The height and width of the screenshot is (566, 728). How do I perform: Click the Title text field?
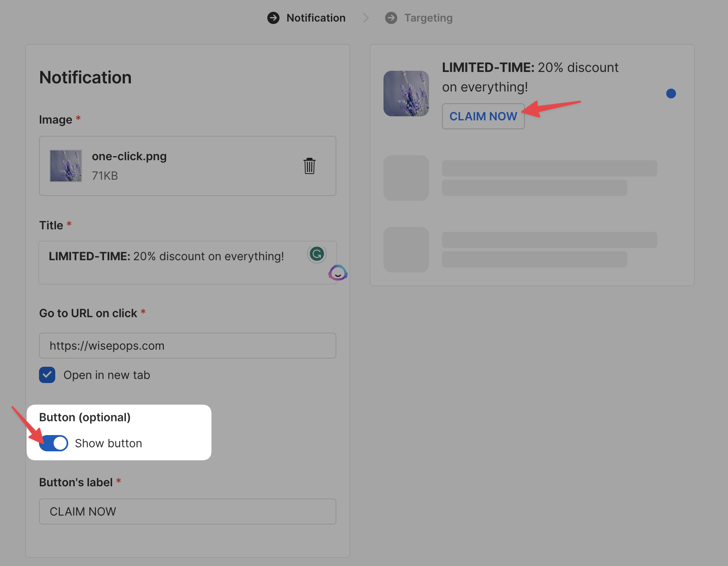pos(188,263)
